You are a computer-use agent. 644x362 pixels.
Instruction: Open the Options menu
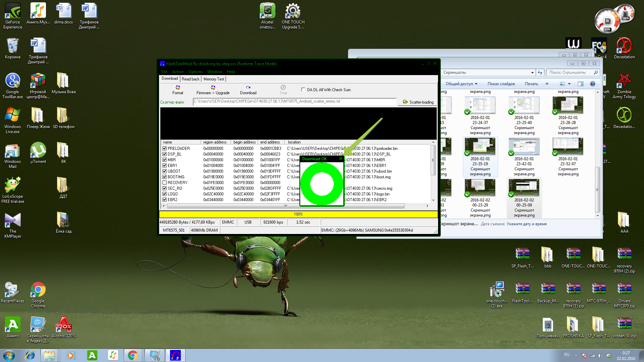(x=195, y=72)
